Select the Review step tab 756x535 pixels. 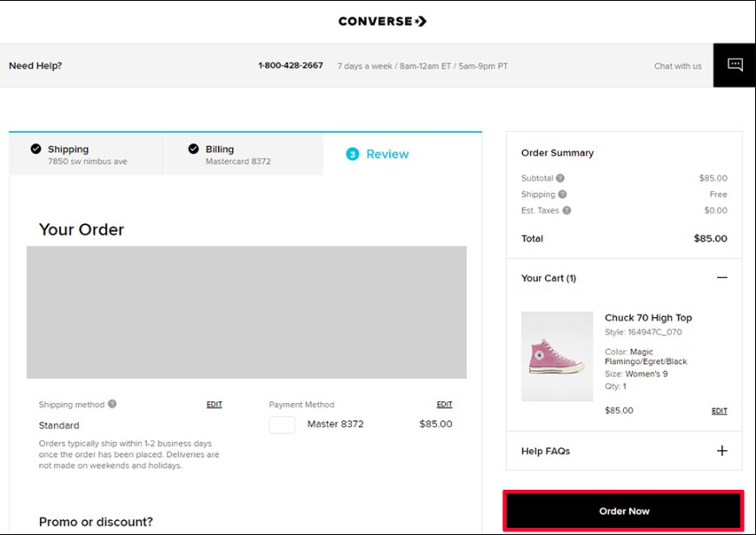coord(402,155)
